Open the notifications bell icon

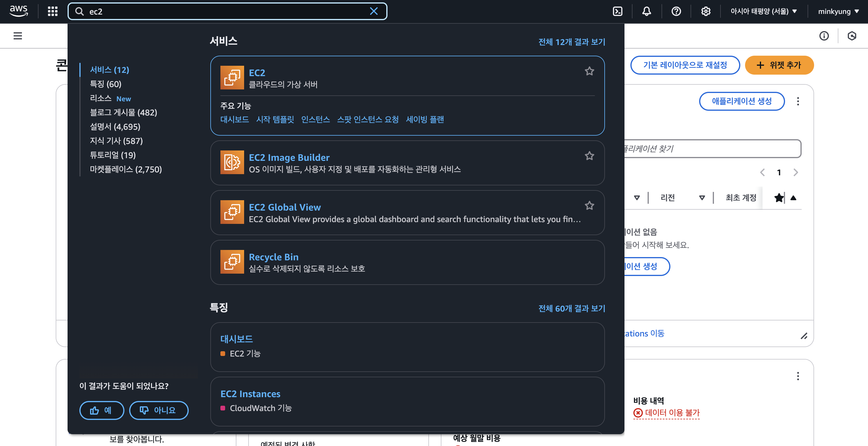point(646,12)
